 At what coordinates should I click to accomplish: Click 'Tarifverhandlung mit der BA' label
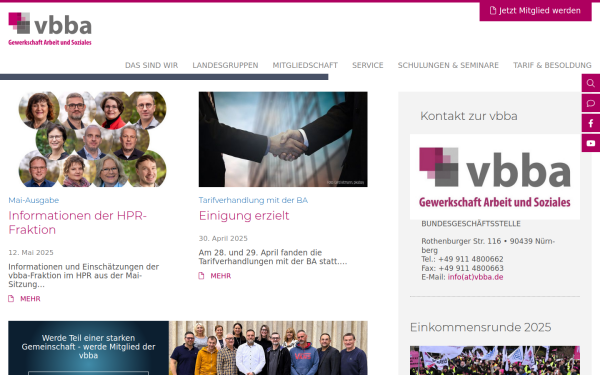click(253, 200)
